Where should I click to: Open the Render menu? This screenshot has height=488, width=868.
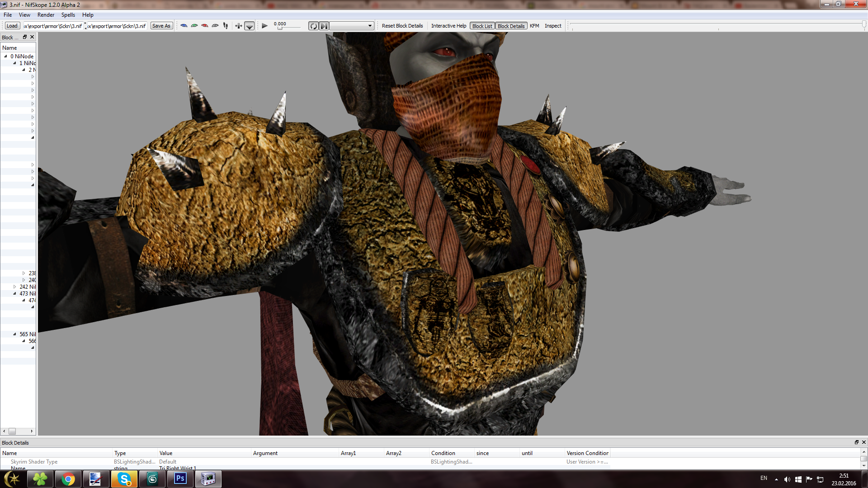coord(46,15)
